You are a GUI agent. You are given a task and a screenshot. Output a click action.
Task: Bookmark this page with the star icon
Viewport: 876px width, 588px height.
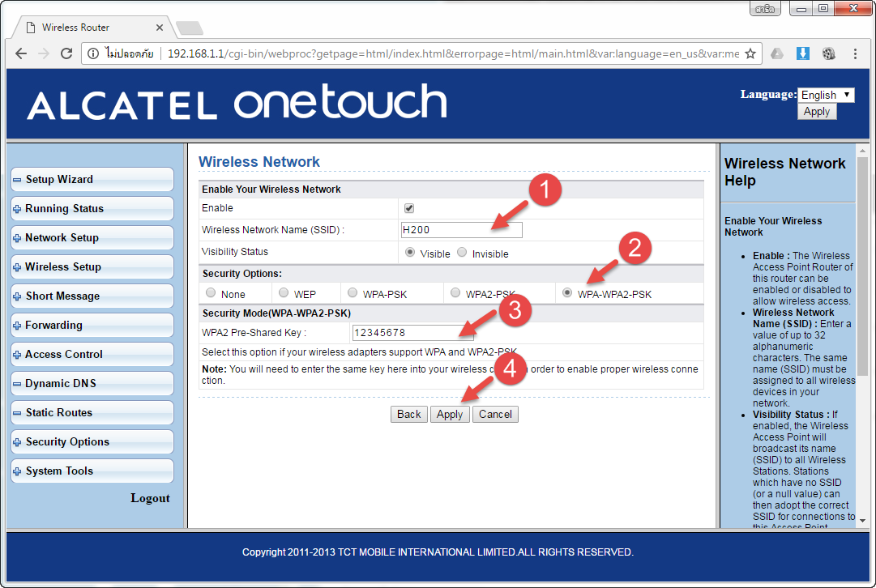(750, 53)
